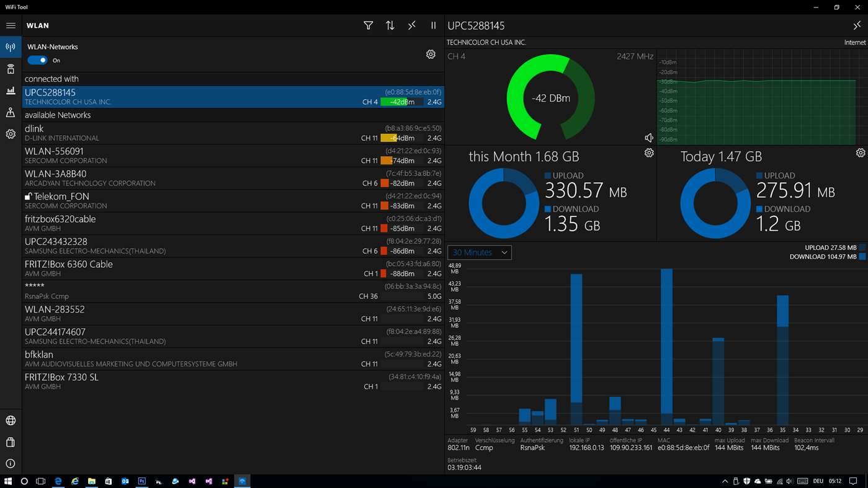The image size is (868, 488).
Task: Mute the signal sound speaker icon
Action: (649, 138)
